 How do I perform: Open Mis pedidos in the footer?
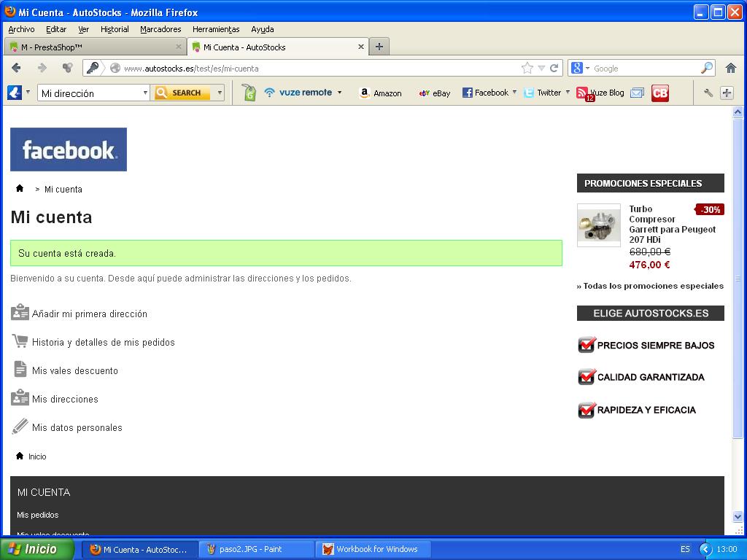click(38, 515)
